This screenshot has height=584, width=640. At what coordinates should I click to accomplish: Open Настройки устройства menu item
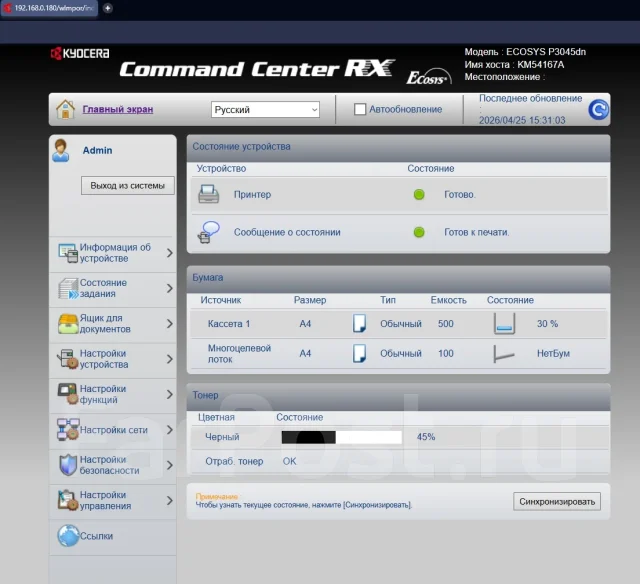(113, 359)
